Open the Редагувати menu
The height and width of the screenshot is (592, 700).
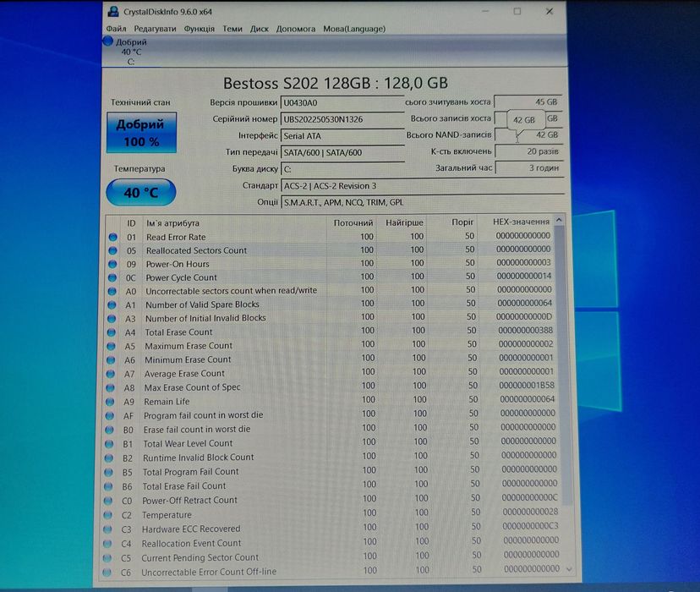click(155, 29)
